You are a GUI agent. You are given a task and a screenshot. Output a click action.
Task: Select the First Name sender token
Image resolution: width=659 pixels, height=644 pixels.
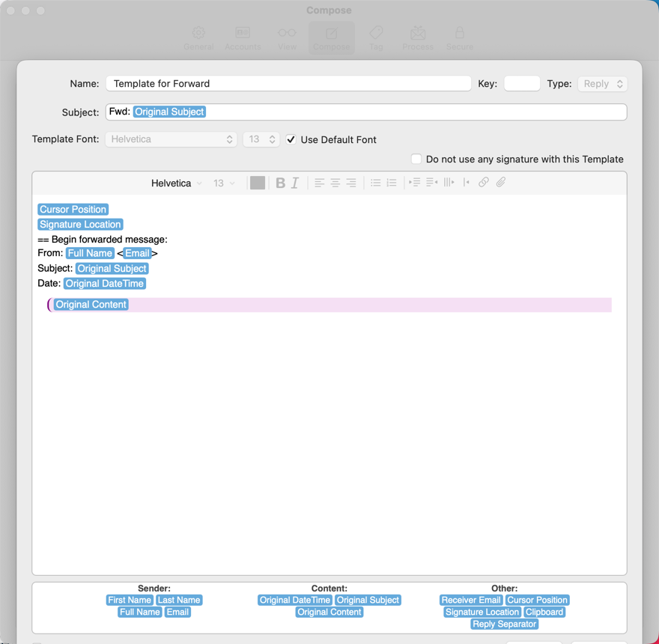130,600
